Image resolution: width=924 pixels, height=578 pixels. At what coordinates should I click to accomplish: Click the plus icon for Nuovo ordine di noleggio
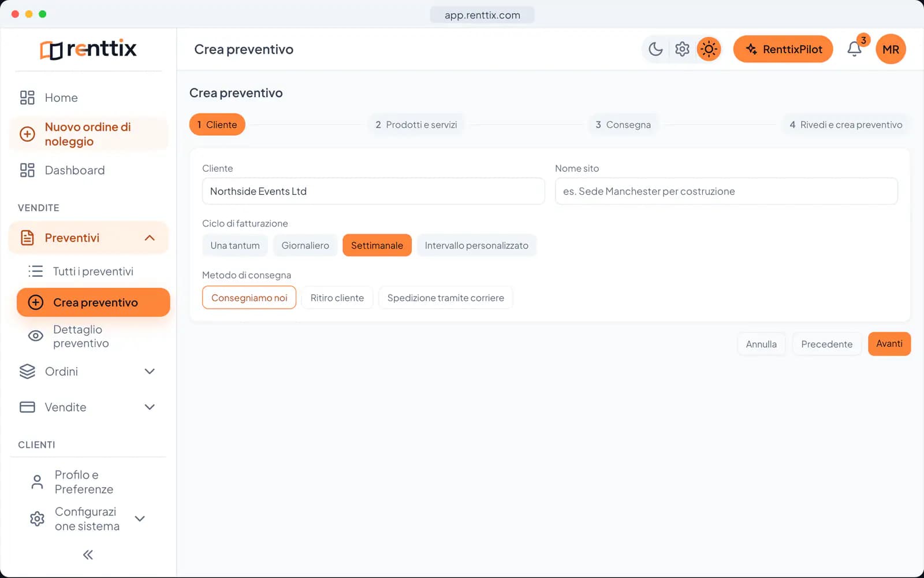click(x=27, y=134)
